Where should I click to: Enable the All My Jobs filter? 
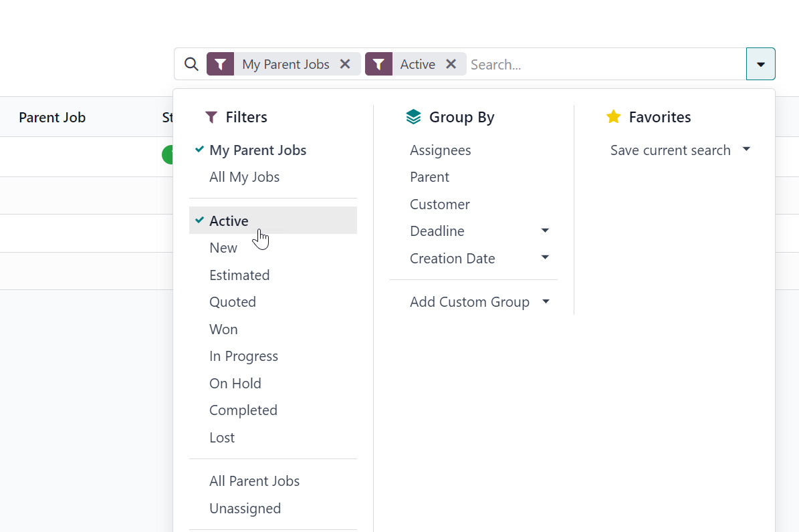pyautogui.click(x=244, y=177)
